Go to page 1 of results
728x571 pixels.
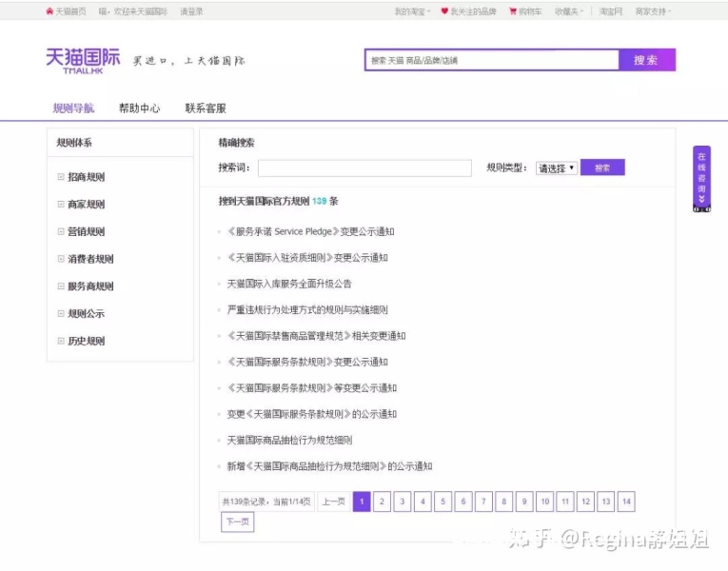[x=362, y=502]
